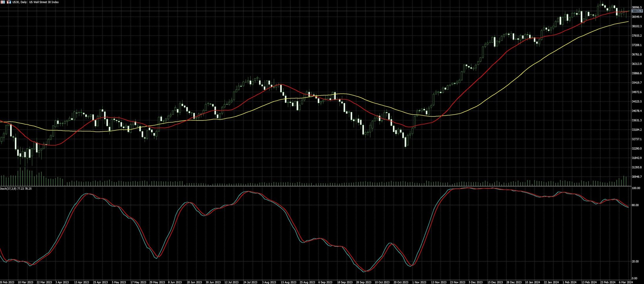Click the 18 Sep 2023 date label

click(345, 282)
